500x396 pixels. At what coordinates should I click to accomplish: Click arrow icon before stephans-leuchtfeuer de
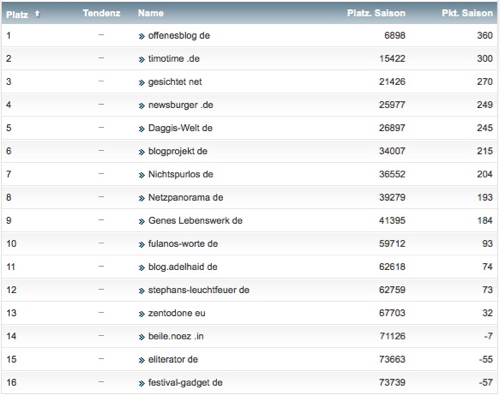tap(142, 291)
